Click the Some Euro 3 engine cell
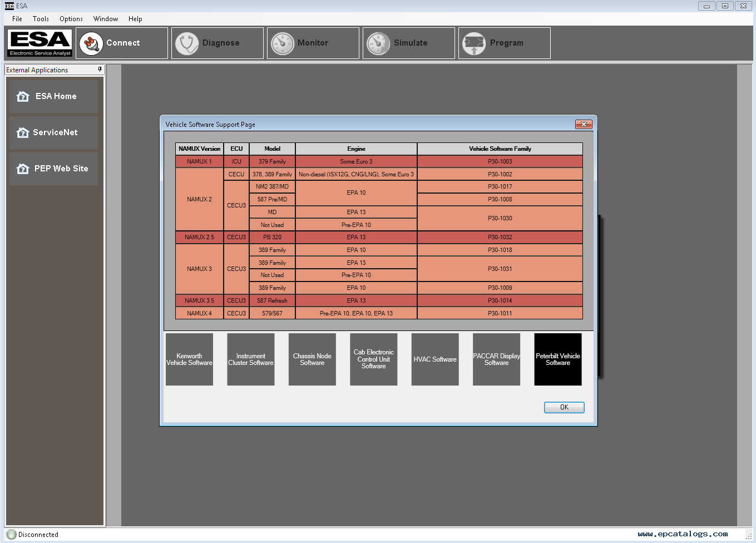The height and width of the screenshot is (543, 756). [356, 161]
